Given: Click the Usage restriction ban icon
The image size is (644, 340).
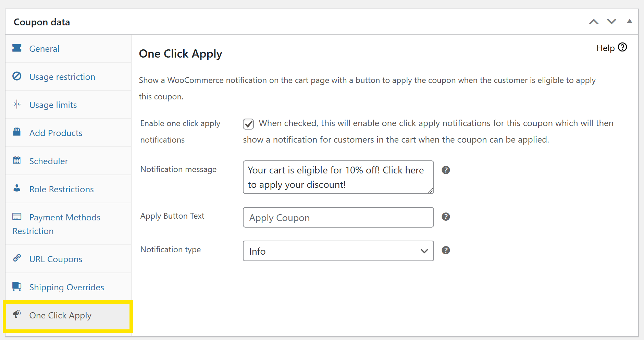Looking at the screenshot, I should coord(17,76).
